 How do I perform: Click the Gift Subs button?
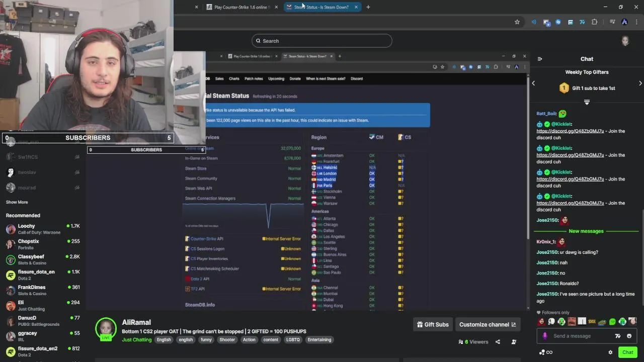pyautogui.click(x=433, y=325)
